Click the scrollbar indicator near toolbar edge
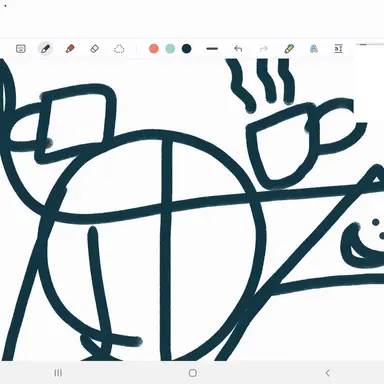 (x=364, y=44)
